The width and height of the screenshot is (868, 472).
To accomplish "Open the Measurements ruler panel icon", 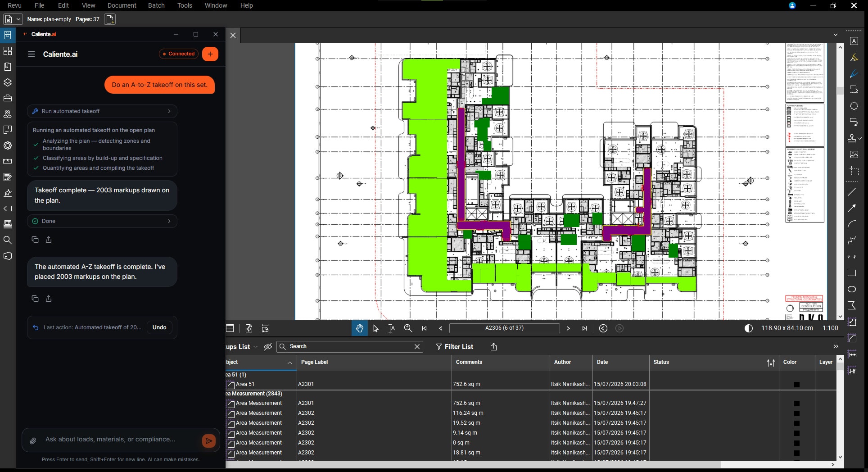I will 8,161.
